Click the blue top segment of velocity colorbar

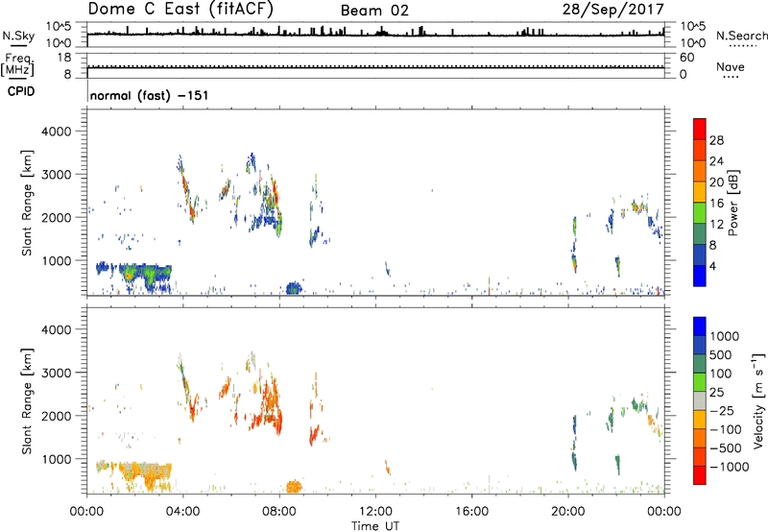700,326
